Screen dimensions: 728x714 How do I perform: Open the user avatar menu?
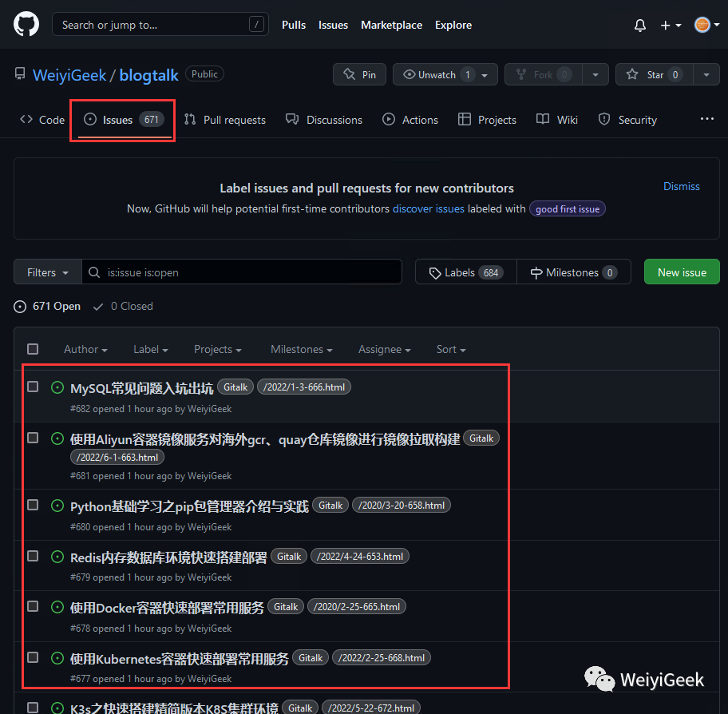(706, 25)
